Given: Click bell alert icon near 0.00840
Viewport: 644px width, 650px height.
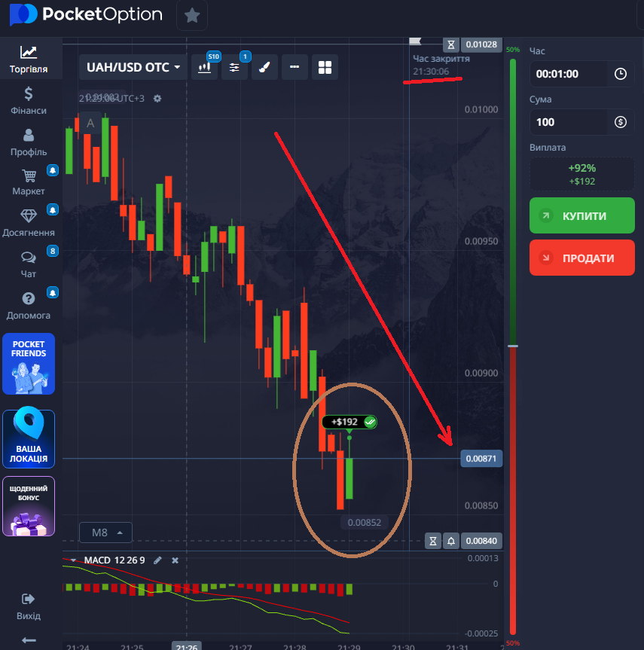Looking at the screenshot, I should (451, 541).
